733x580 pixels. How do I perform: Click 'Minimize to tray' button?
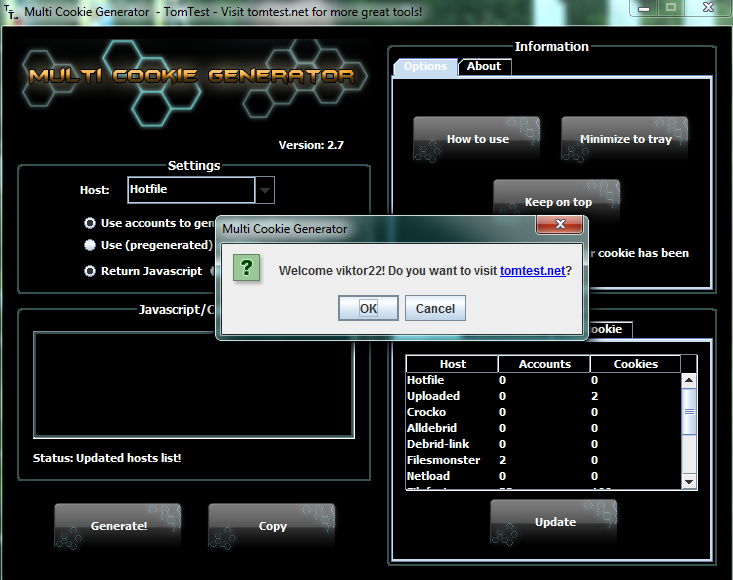(x=625, y=139)
